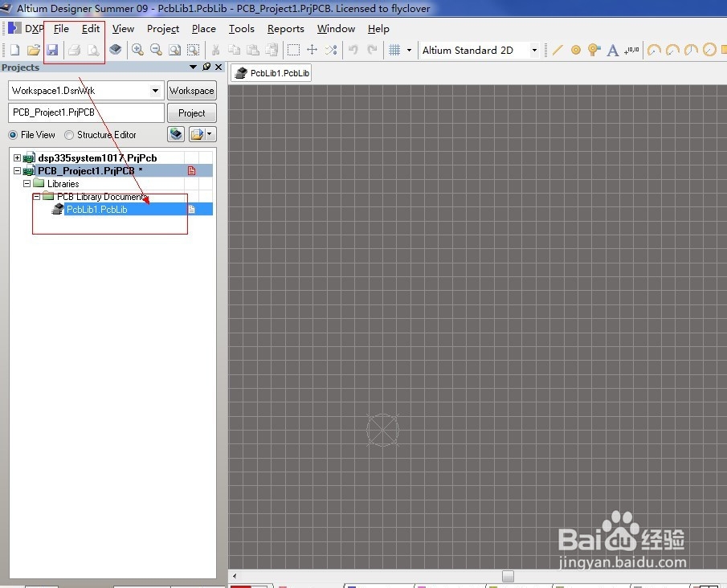Expand the dsp335system1017.PrjPcb project

coord(17,157)
